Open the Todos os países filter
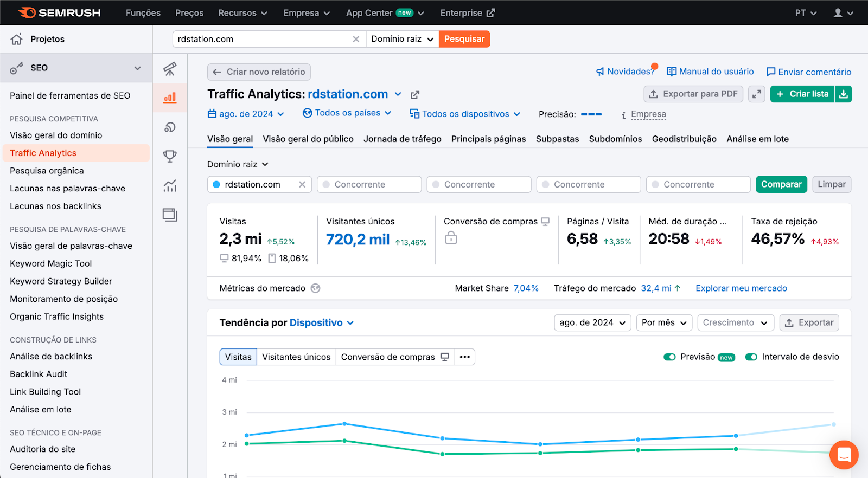868x478 pixels. (347, 113)
